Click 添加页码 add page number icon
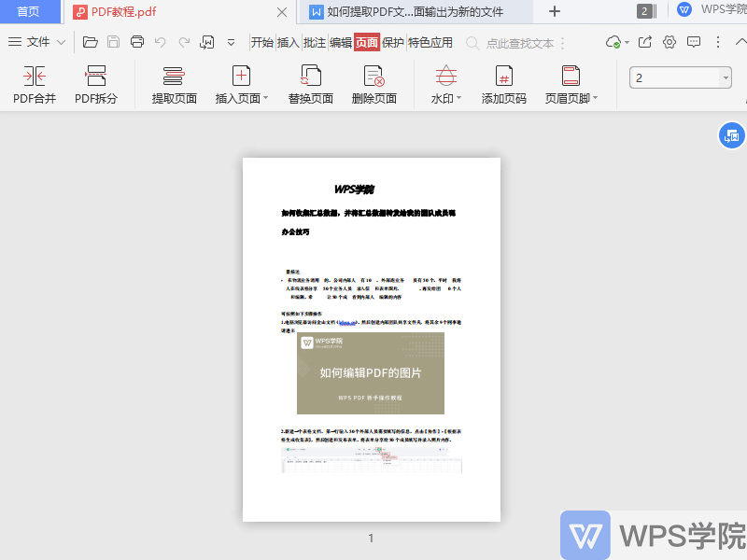Viewport: 747px width, 560px height. tap(503, 77)
